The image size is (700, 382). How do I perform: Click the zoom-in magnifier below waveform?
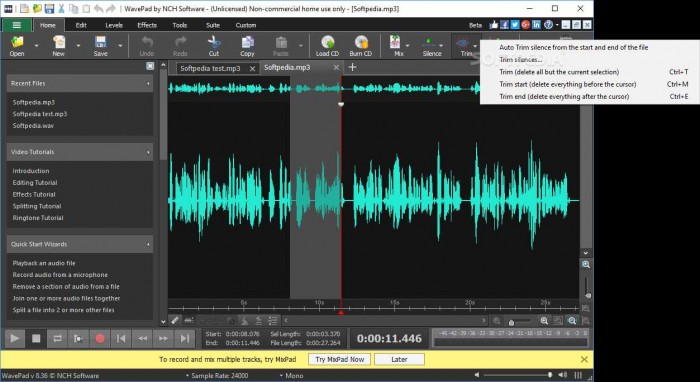point(544,320)
